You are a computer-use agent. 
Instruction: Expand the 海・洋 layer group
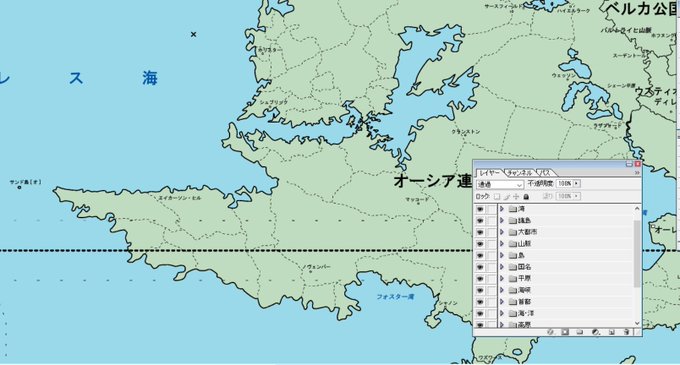point(502,313)
